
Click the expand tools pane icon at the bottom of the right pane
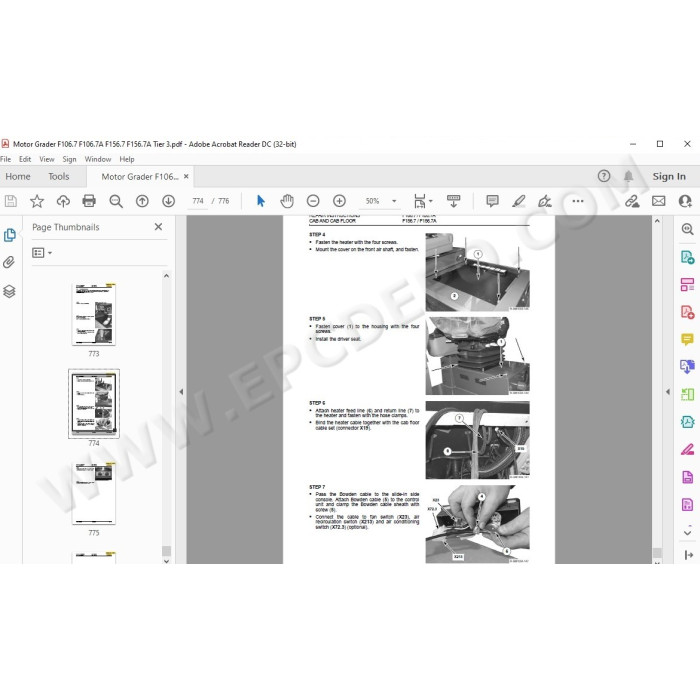pos(688,555)
